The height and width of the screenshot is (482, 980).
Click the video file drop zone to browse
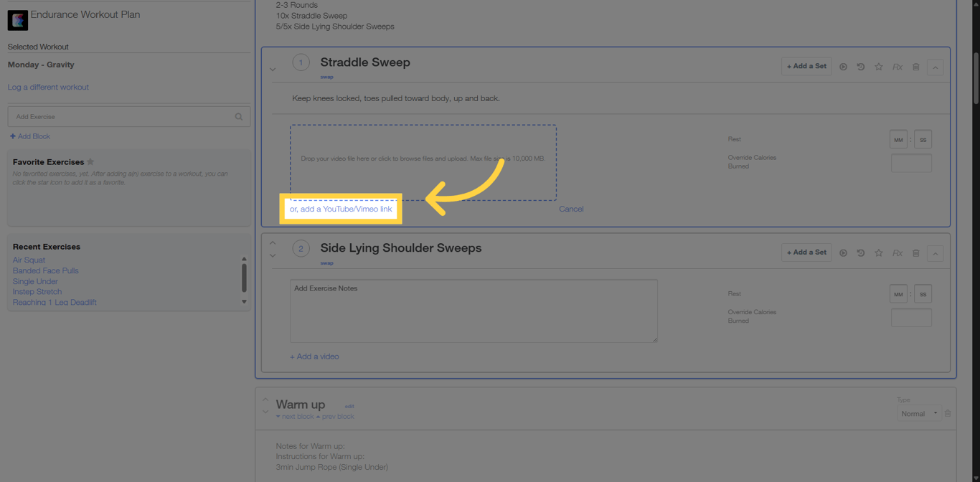pos(423,163)
